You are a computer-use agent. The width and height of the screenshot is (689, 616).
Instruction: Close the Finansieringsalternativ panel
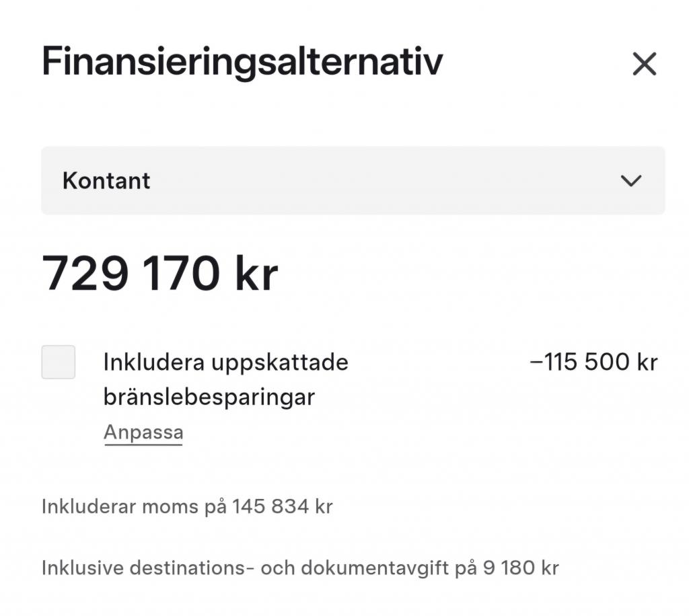coord(644,64)
